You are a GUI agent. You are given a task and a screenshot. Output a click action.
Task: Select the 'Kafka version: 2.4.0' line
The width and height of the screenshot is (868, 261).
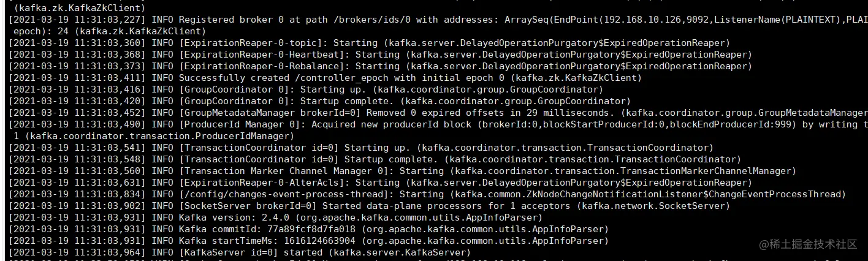[x=275, y=217]
